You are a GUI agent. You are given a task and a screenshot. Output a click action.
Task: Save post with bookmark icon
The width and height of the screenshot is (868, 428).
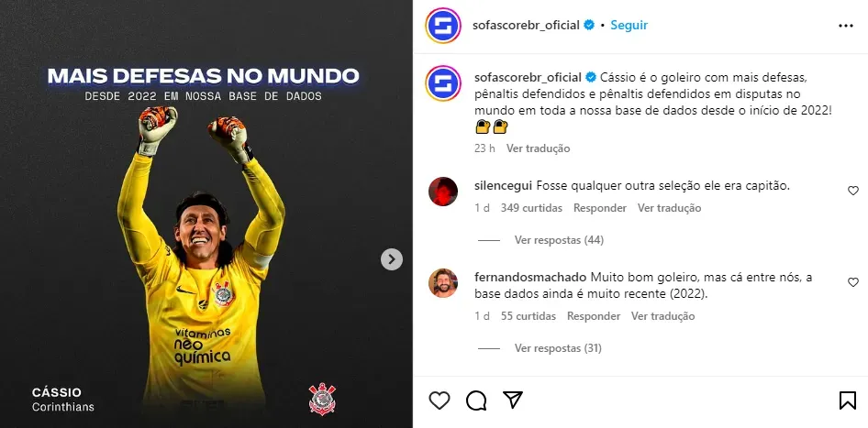[848, 401]
